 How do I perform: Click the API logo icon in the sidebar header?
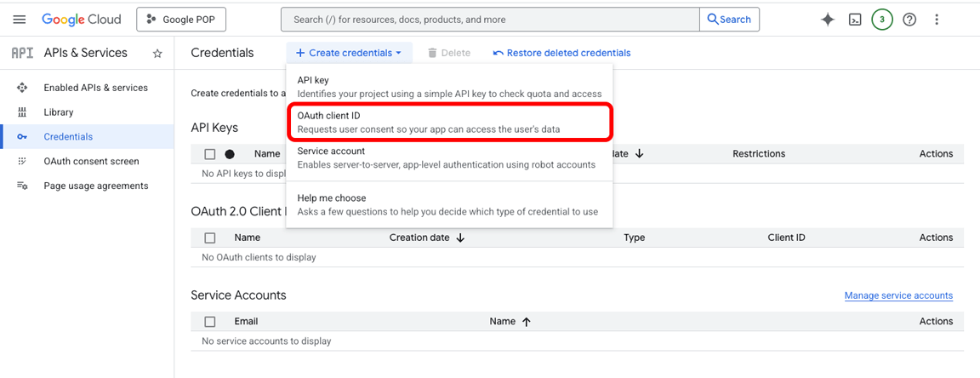pyautogui.click(x=22, y=53)
